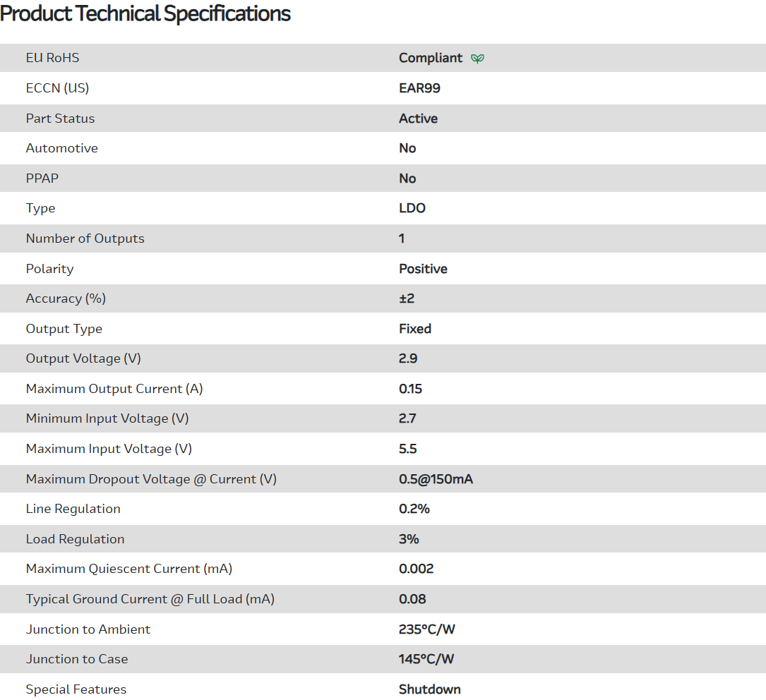Click the green leaf RoHS icon

(477, 59)
